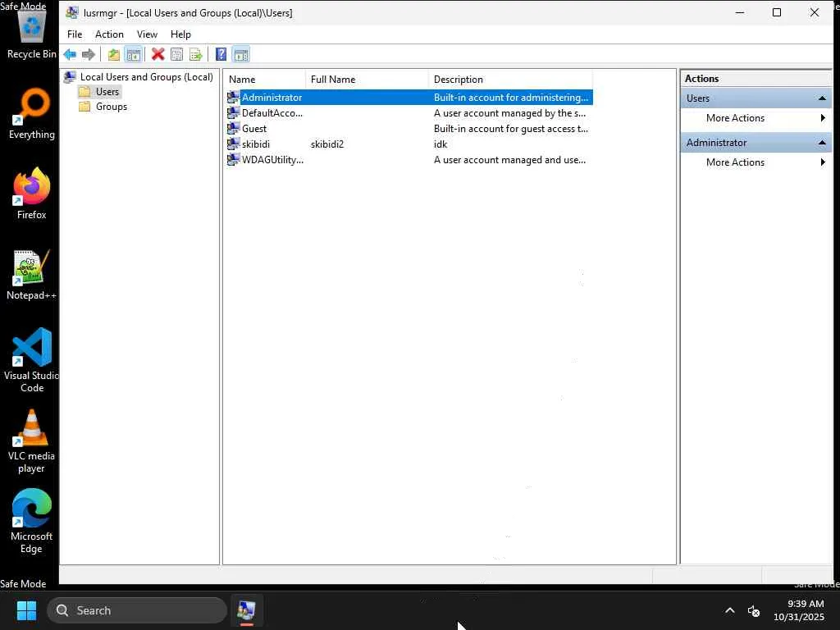
Task: Click the Guest user icon
Action: tap(233, 128)
